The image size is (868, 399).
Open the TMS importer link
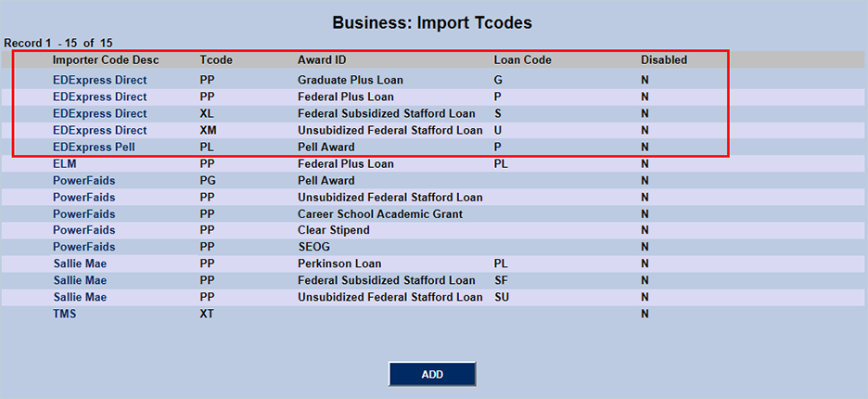tap(64, 314)
